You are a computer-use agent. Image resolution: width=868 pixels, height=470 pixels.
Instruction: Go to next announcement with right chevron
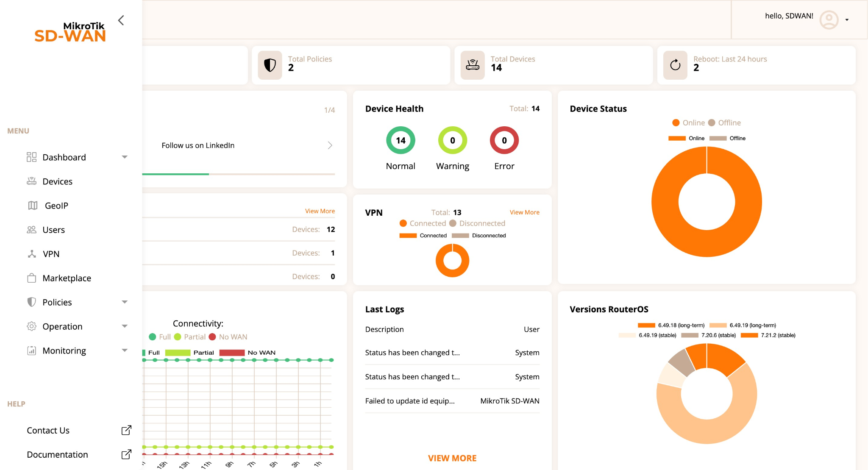(330, 145)
